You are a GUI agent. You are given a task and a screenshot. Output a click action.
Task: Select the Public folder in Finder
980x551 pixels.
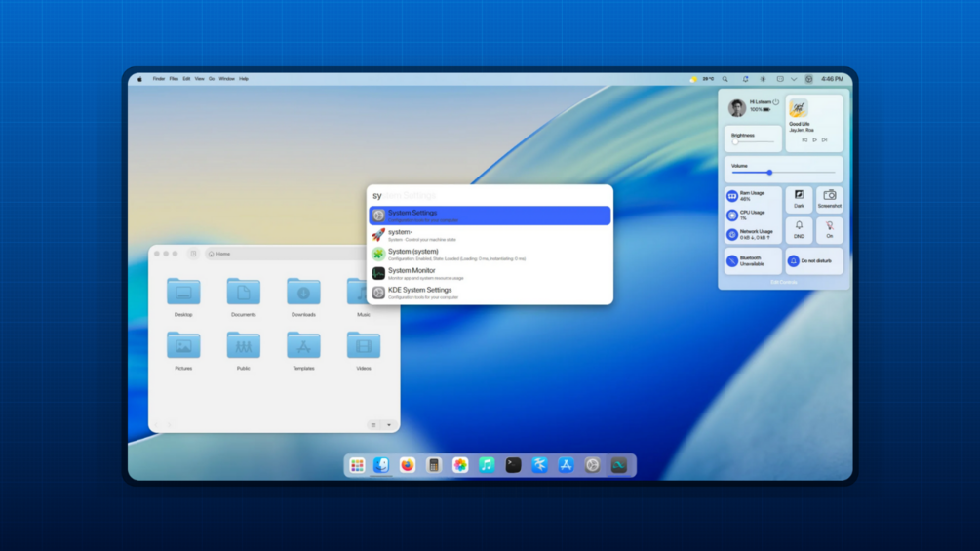[x=243, y=350]
